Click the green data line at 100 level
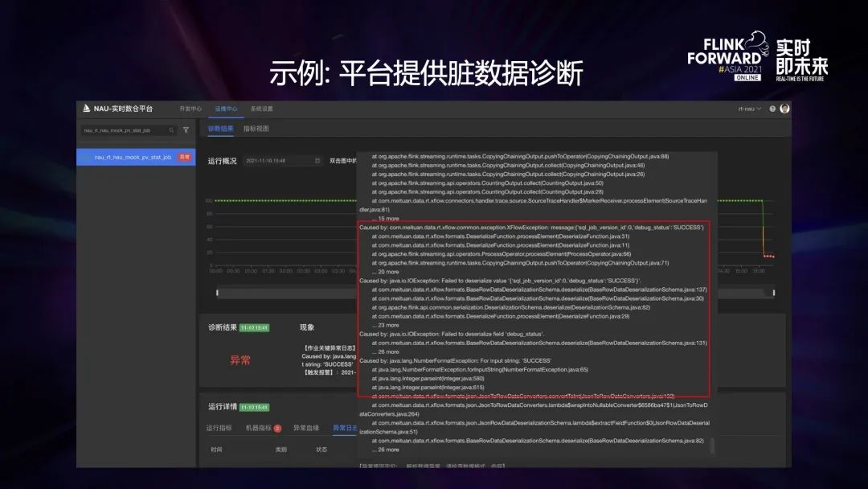Viewport: 868px width, 489px height. pyautogui.click(x=285, y=200)
